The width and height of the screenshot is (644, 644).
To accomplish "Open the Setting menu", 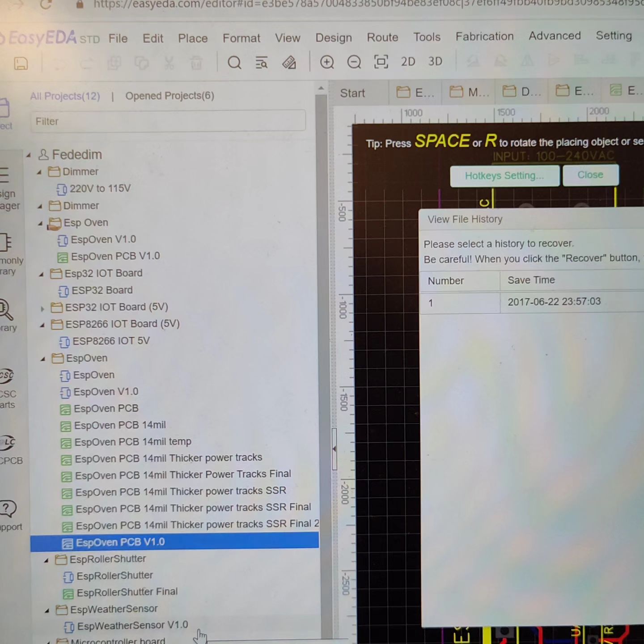I will point(614,35).
